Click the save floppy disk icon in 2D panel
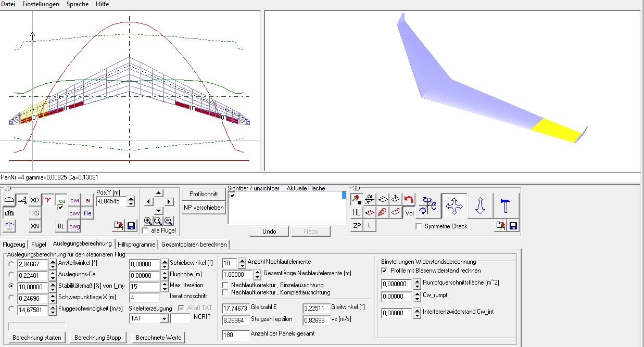This screenshot has width=644, height=347. click(131, 226)
